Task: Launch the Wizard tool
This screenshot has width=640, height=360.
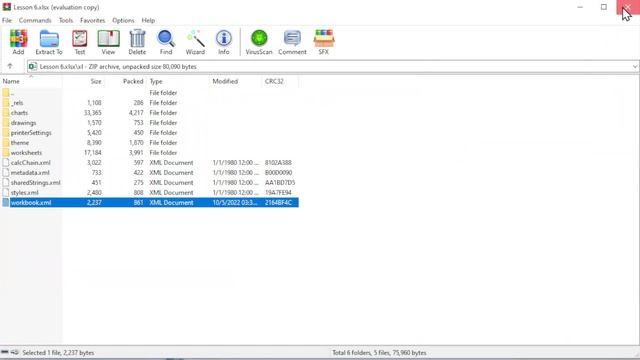Action: coord(195,42)
